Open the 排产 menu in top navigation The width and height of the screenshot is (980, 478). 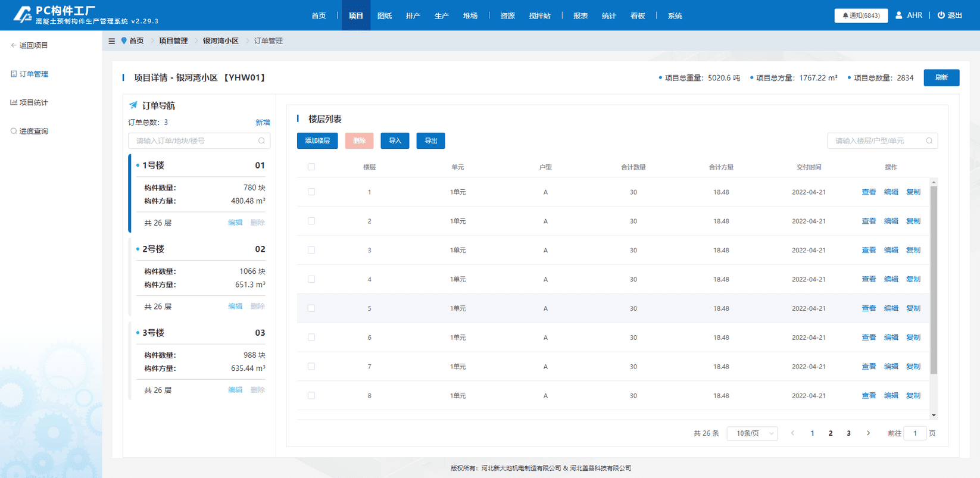point(413,16)
